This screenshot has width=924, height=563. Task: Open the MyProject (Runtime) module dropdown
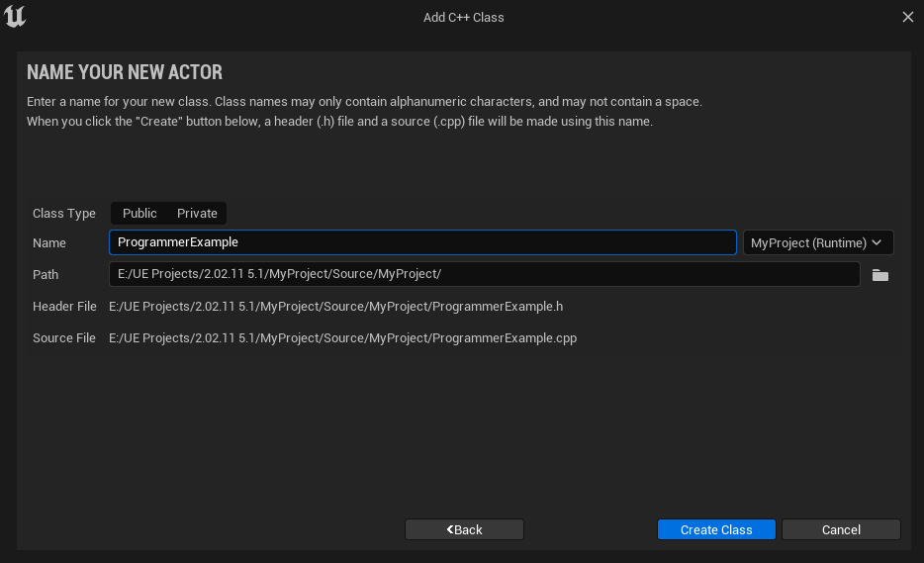(817, 242)
